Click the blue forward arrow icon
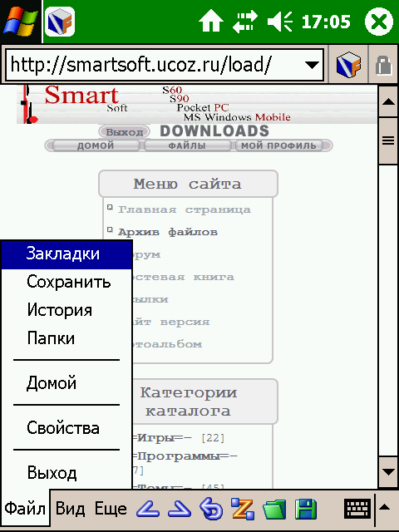Image resolution: width=399 pixels, height=532 pixels. coord(180,509)
